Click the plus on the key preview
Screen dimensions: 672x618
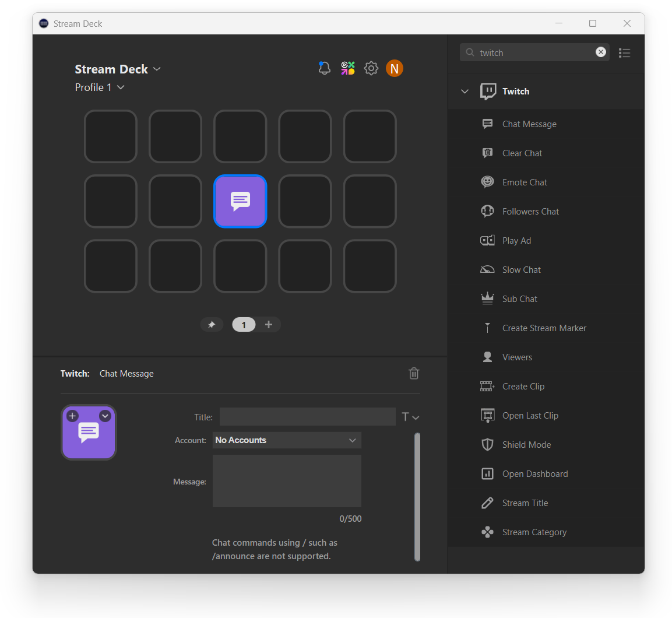pos(72,416)
